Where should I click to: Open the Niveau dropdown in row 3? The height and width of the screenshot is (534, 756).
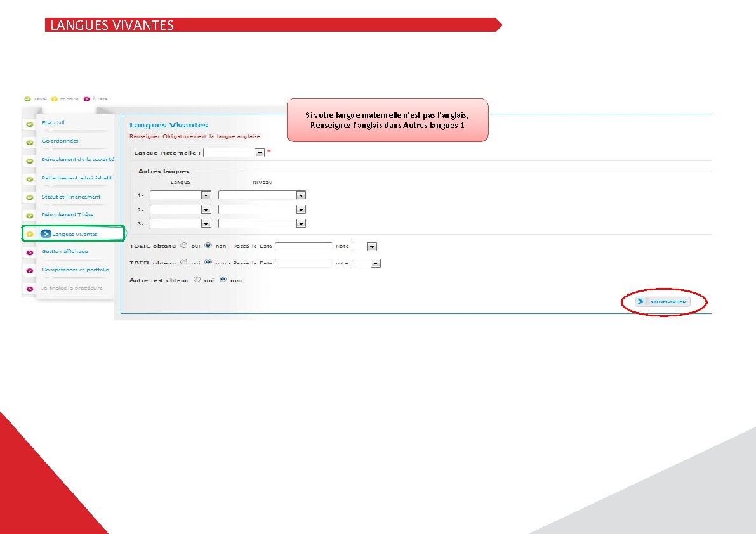coord(262,223)
